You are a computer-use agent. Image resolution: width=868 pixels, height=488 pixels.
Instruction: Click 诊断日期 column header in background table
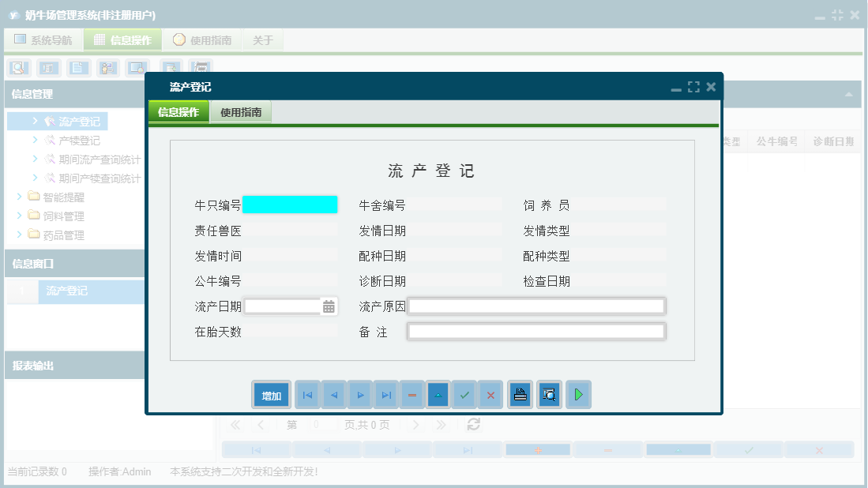[834, 141]
